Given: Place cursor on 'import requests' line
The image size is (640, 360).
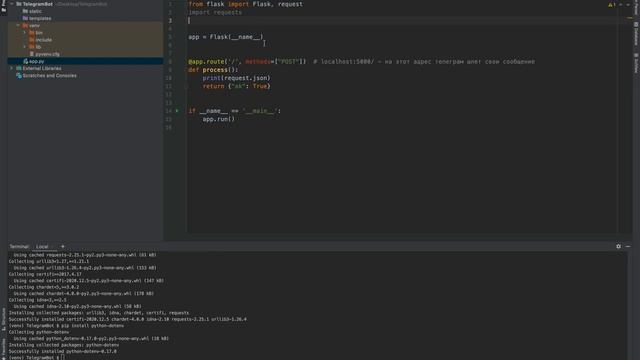Looking at the screenshot, I should pos(215,12).
